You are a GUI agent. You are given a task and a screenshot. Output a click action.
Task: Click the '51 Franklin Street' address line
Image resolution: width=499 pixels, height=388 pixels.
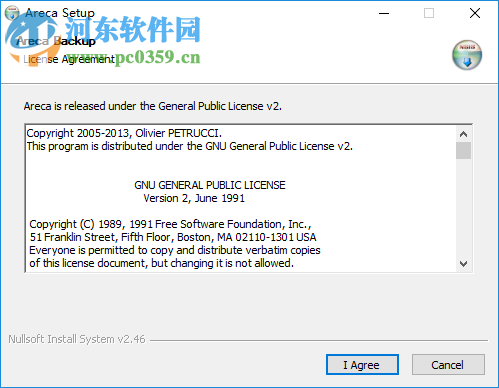coord(173,237)
